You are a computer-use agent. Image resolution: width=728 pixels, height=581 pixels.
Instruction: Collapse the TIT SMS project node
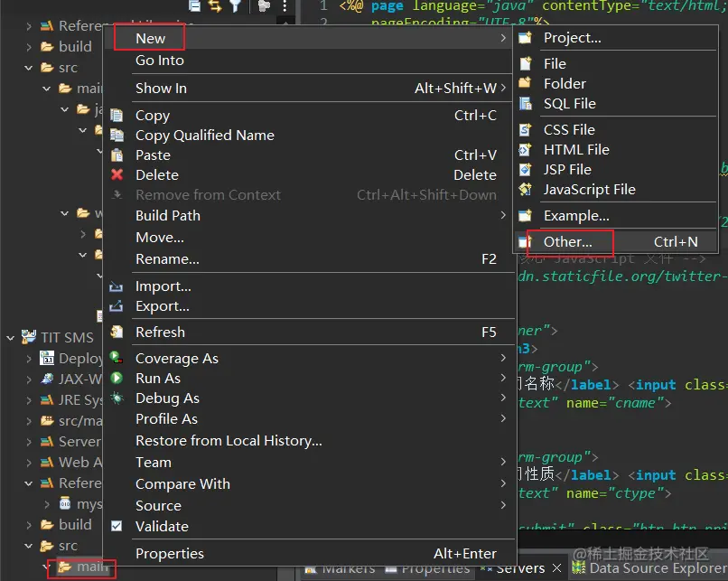10,338
